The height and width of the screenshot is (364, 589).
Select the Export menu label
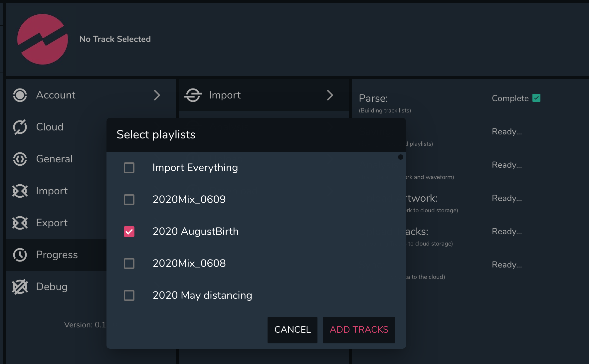[52, 223]
